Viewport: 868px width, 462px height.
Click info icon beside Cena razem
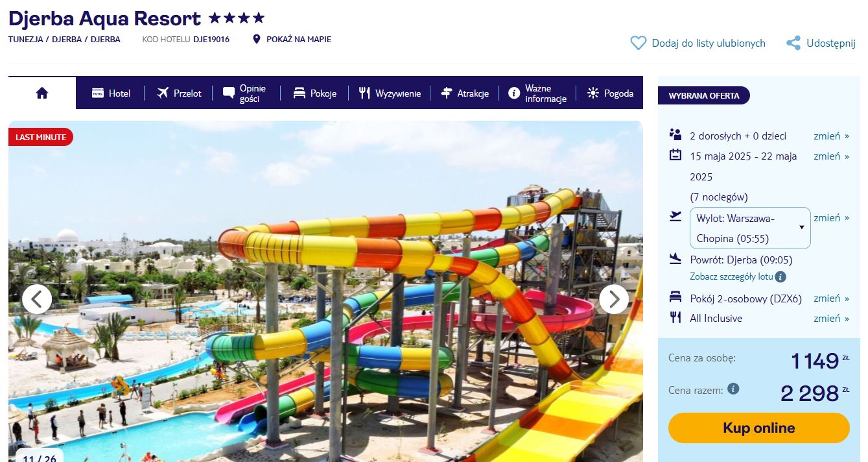pyautogui.click(x=733, y=389)
